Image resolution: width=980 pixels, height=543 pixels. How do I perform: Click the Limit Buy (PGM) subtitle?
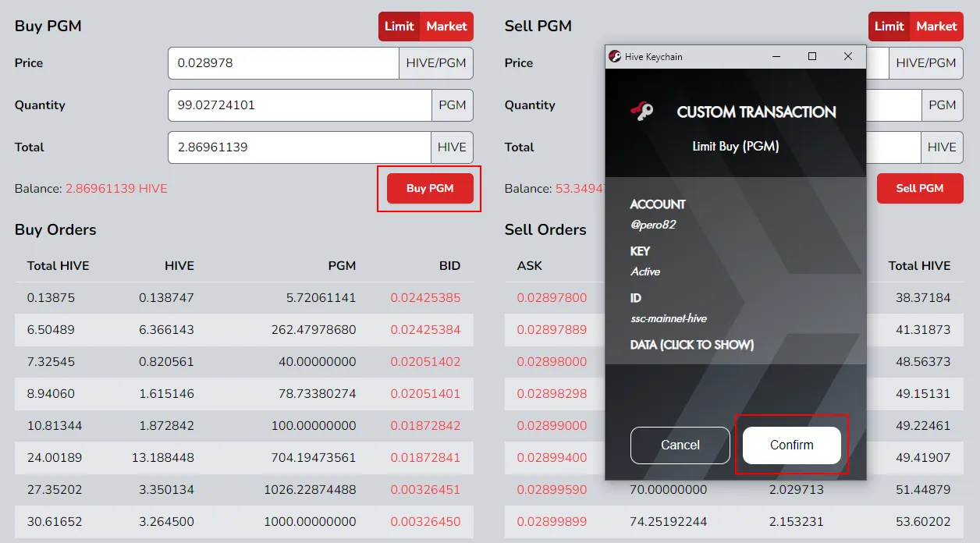pyautogui.click(x=736, y=146)
